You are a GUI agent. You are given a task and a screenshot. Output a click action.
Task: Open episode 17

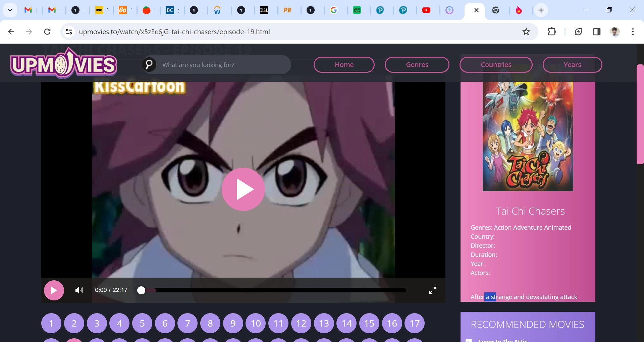[415, 323]
